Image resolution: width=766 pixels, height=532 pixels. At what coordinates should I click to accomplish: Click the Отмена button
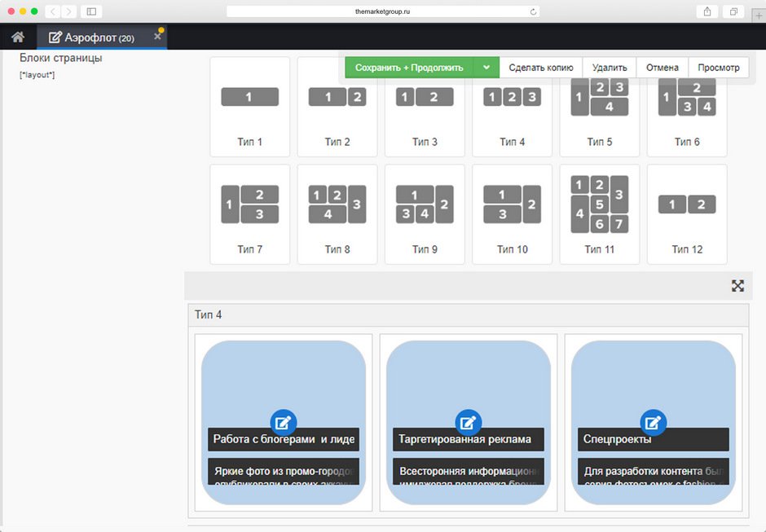point(662,68)
